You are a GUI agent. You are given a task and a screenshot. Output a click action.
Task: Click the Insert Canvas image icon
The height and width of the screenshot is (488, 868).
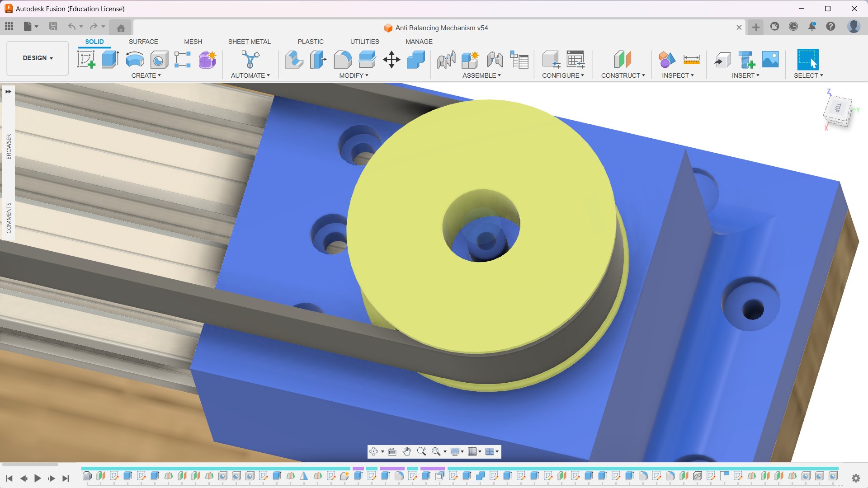pos(770,60)
